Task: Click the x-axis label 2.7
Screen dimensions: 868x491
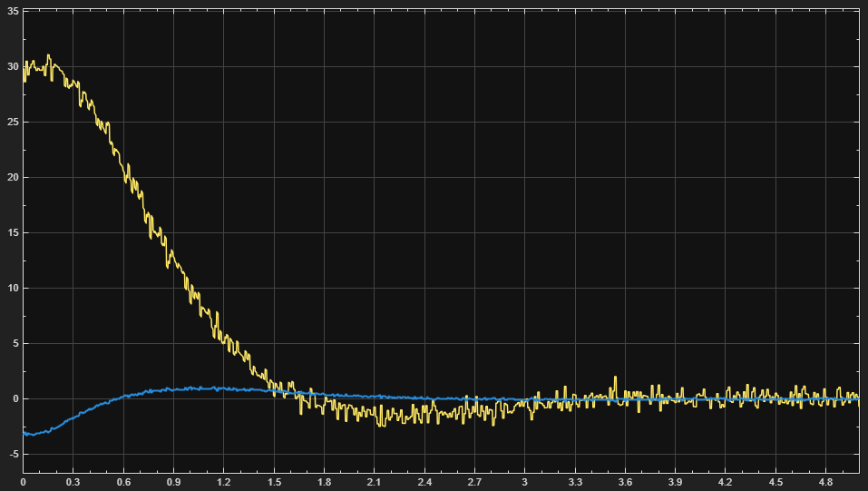Action: tap(475, 482)
